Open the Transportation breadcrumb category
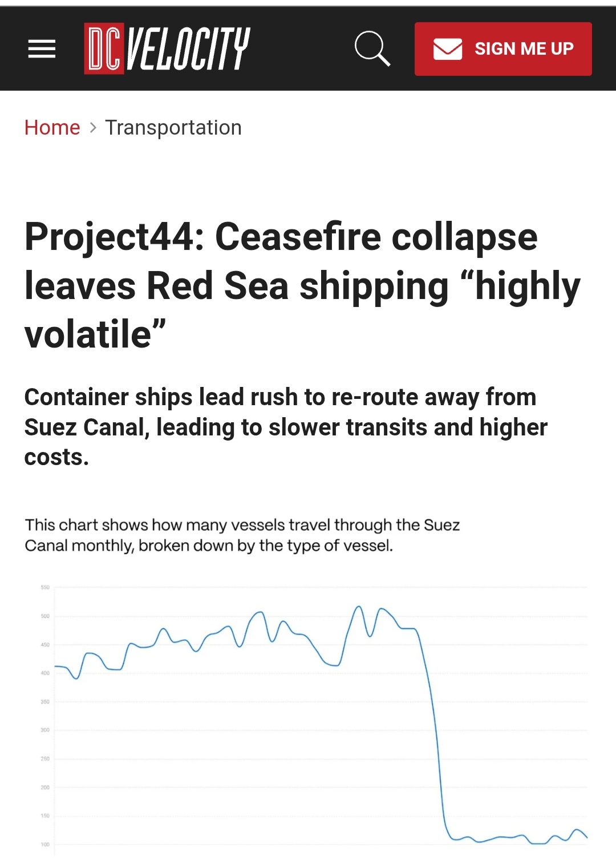Image resolution: width=616 pixels, height=868 pixels. click(x=173, y=127)
